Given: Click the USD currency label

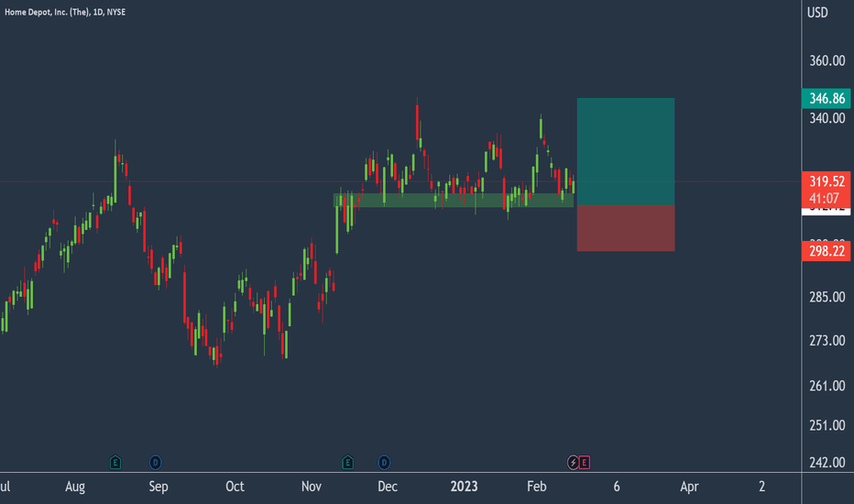Looking at the screenshot, I should point(817,13).
